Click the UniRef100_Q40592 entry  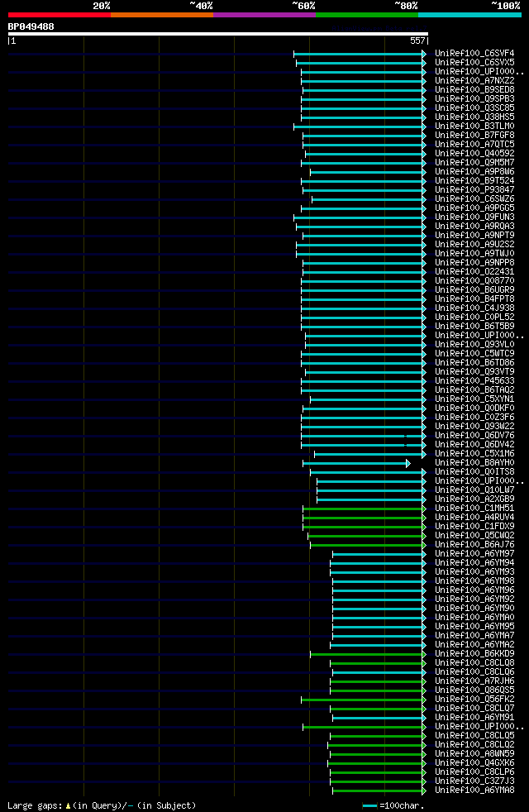474,154
